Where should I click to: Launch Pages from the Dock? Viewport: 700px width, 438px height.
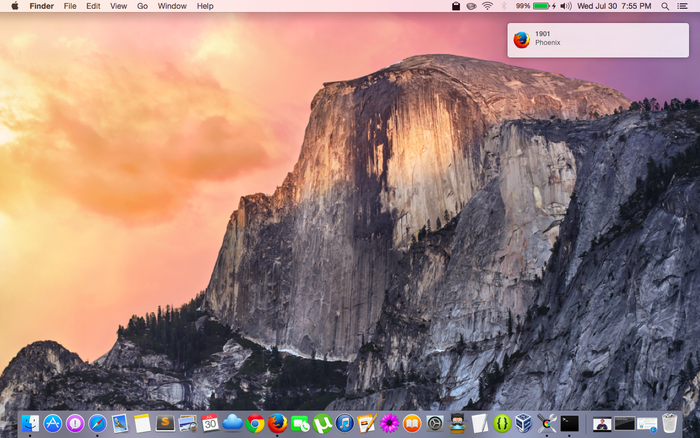367,423
